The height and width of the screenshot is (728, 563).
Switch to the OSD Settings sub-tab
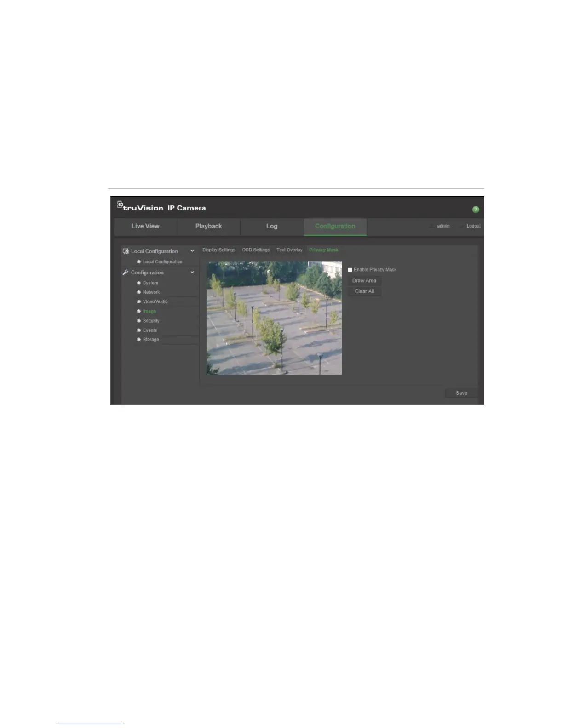(256, 250)
